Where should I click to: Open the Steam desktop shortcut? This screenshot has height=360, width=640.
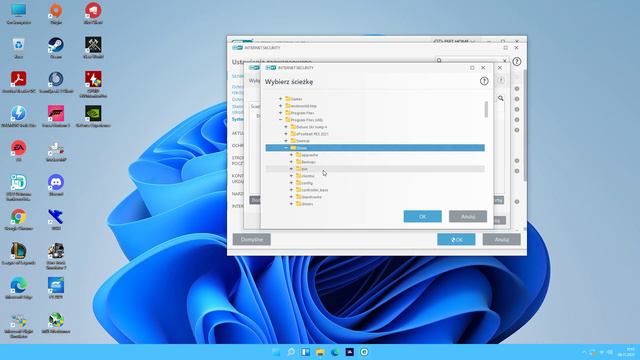click(56, 48)
